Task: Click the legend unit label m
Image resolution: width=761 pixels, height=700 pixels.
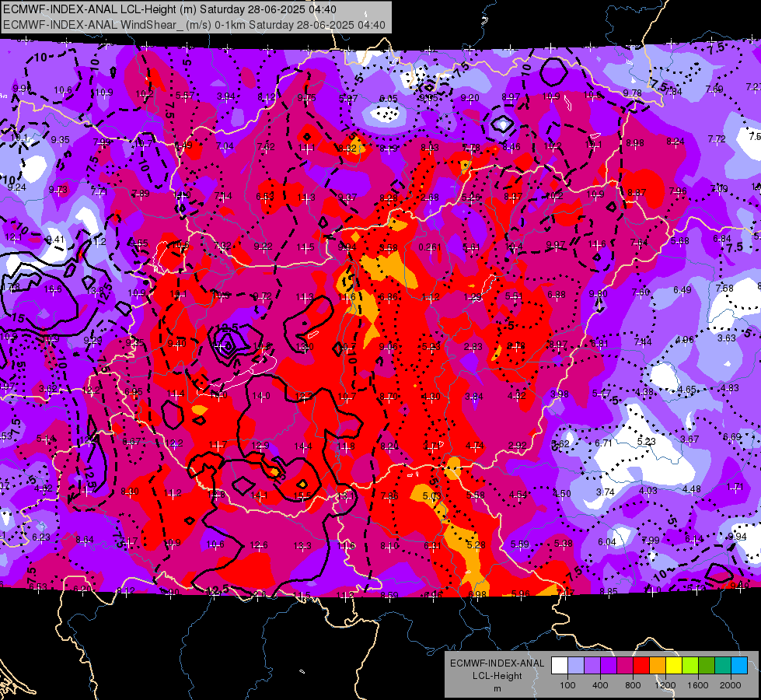Action: tap(497, 689)
